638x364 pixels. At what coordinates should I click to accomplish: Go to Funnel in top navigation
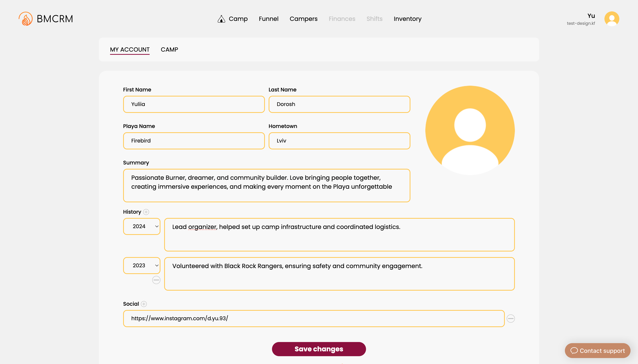268,19
